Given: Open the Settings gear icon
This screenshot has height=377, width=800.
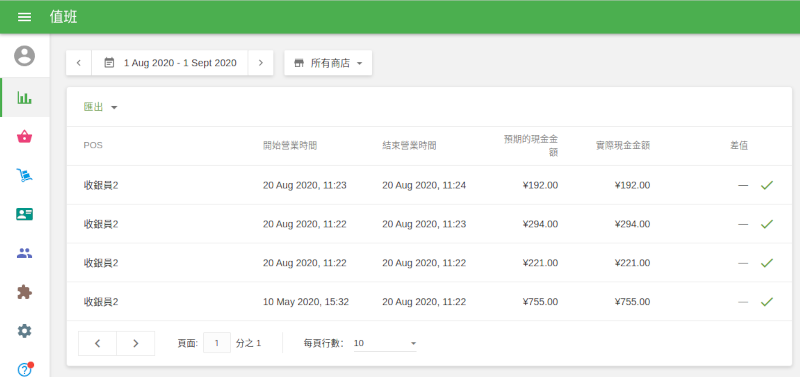Looking at the screenshot, I should (x=24, y=331).
